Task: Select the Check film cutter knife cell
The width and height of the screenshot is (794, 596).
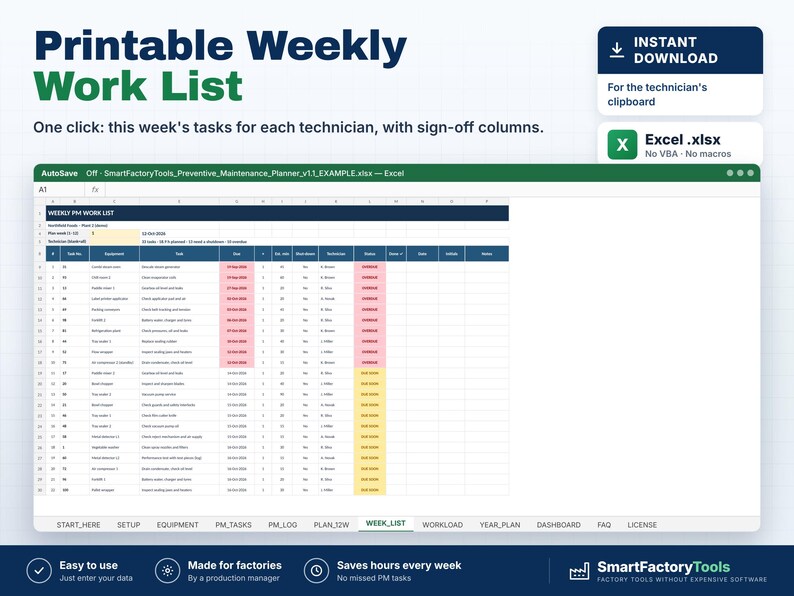Action: pyautogui.click(x=179, y=416)
